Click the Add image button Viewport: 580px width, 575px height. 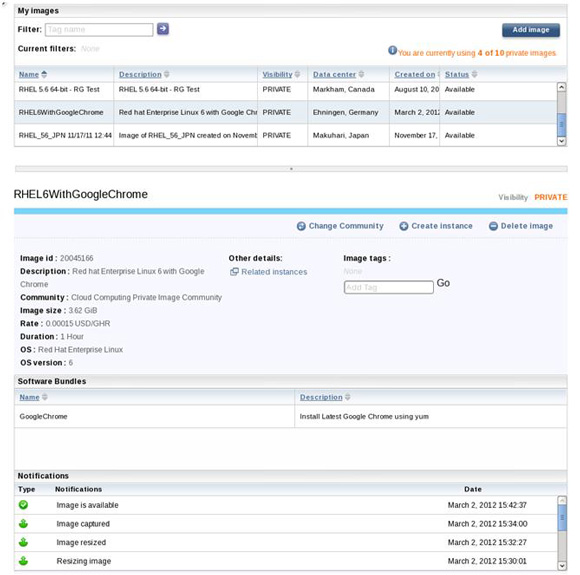tap(531, 30)
